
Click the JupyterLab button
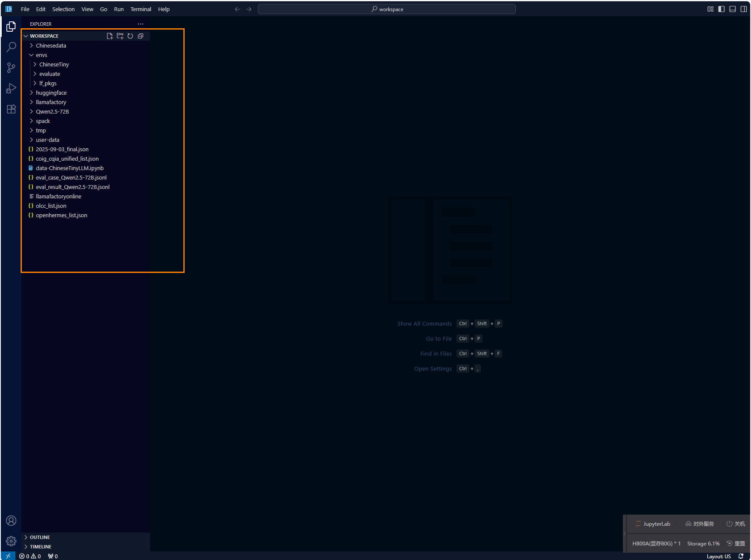click(652, 524)
